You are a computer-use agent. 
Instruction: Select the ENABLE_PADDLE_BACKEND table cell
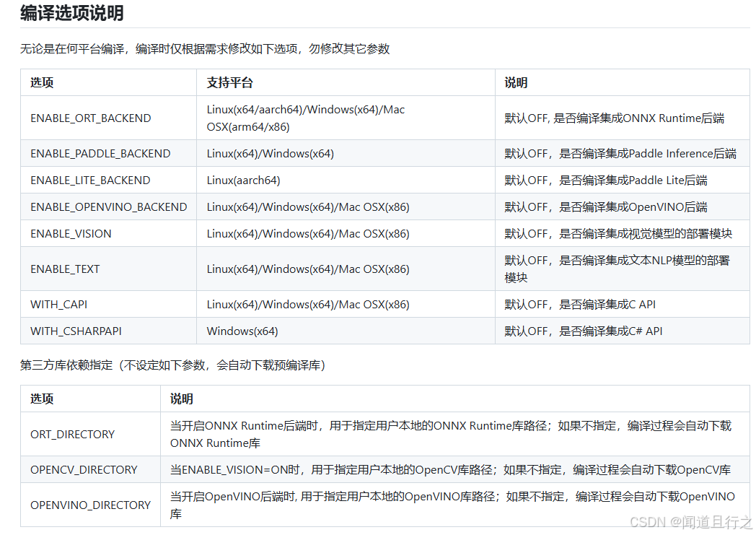100,153
